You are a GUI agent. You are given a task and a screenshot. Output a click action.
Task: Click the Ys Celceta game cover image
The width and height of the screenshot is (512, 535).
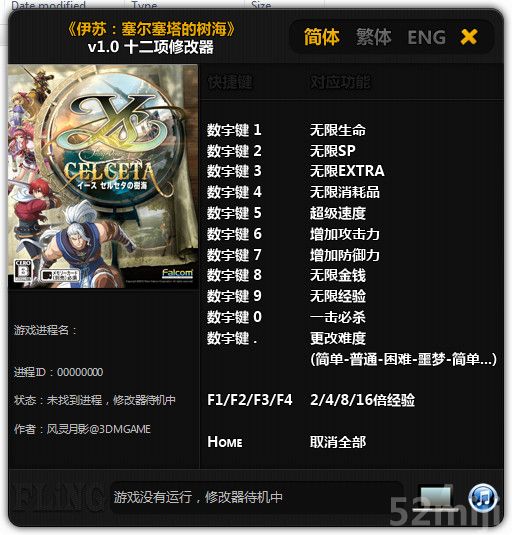pos(103,176)
